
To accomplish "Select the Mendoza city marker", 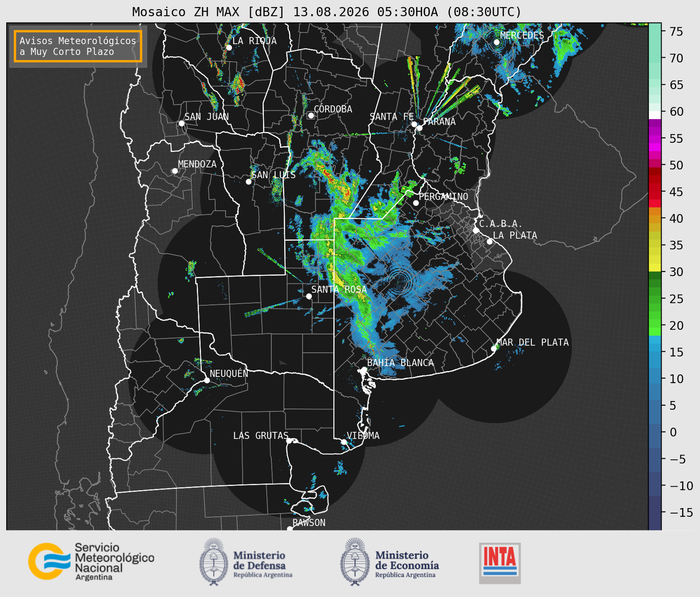I will (x=175, y=171).
